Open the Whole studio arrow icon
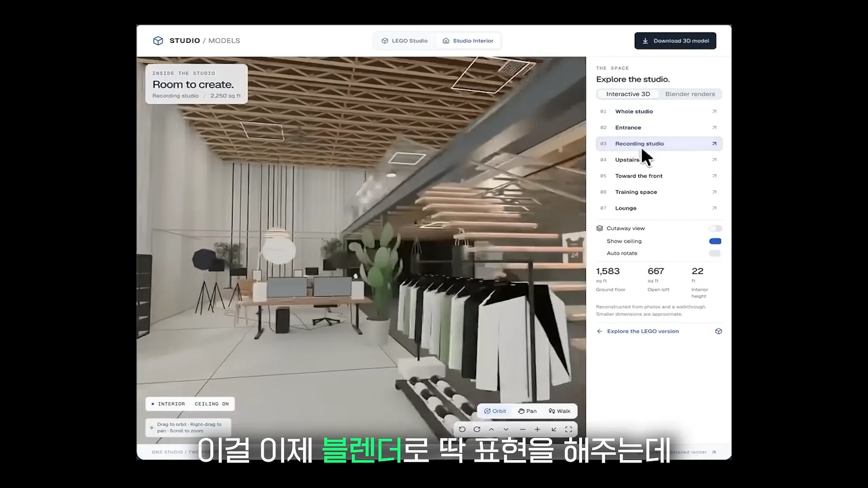Screen dimensions: 868x488 pyautogui.click(x=714, y=112)
